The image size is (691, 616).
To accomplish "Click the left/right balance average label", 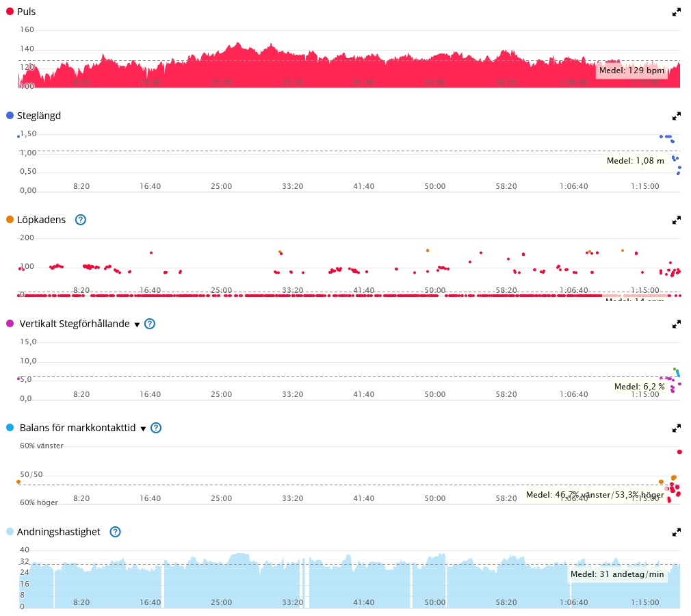I will (595, 495).
